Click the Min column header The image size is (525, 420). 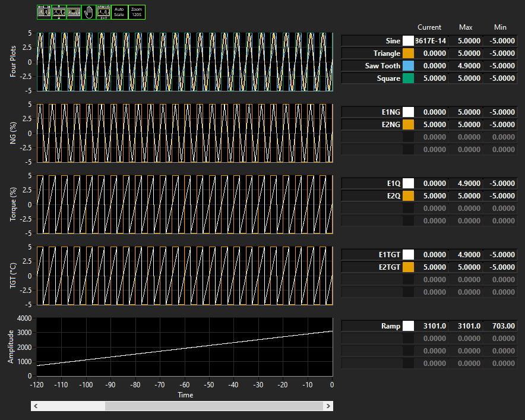tap(500, 27)
